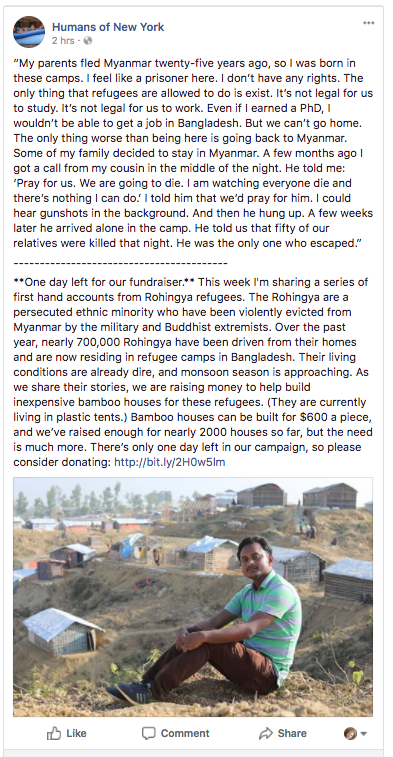393x757 pixels.
Task: Click the seated man in the photo
Action: pyautogui.click(x=217, y=623)
